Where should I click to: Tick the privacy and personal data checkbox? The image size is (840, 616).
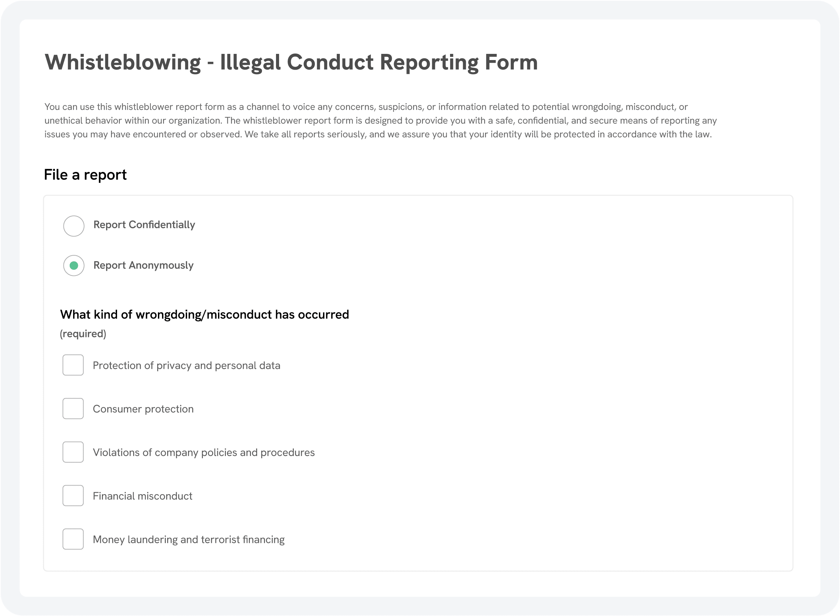(73, 365)
